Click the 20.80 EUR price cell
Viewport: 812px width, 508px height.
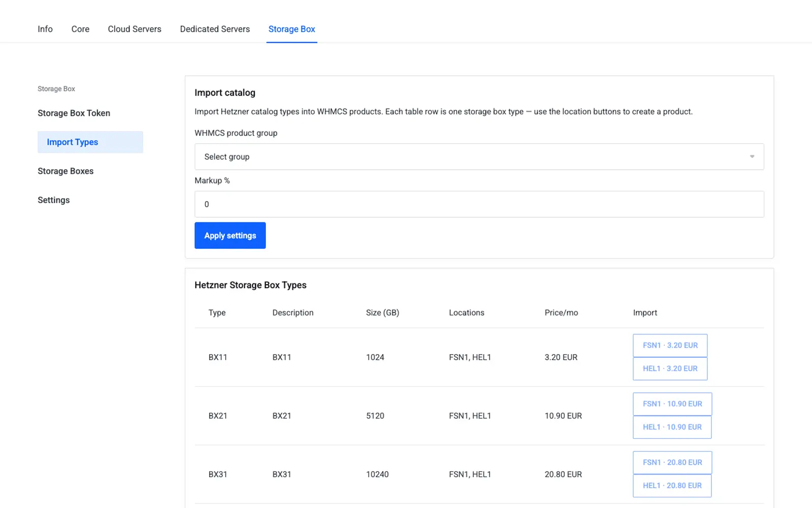563,474
